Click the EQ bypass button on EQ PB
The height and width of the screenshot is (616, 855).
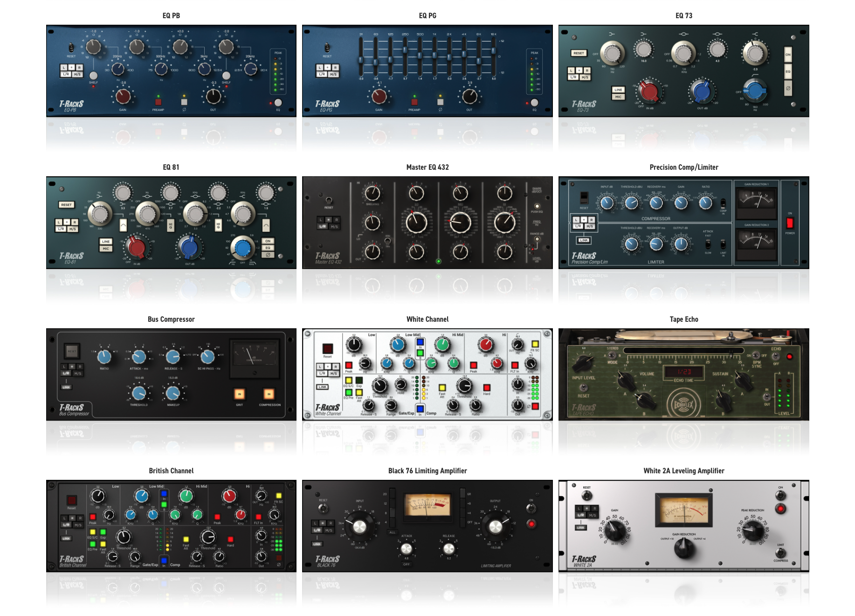pos(278,103)
